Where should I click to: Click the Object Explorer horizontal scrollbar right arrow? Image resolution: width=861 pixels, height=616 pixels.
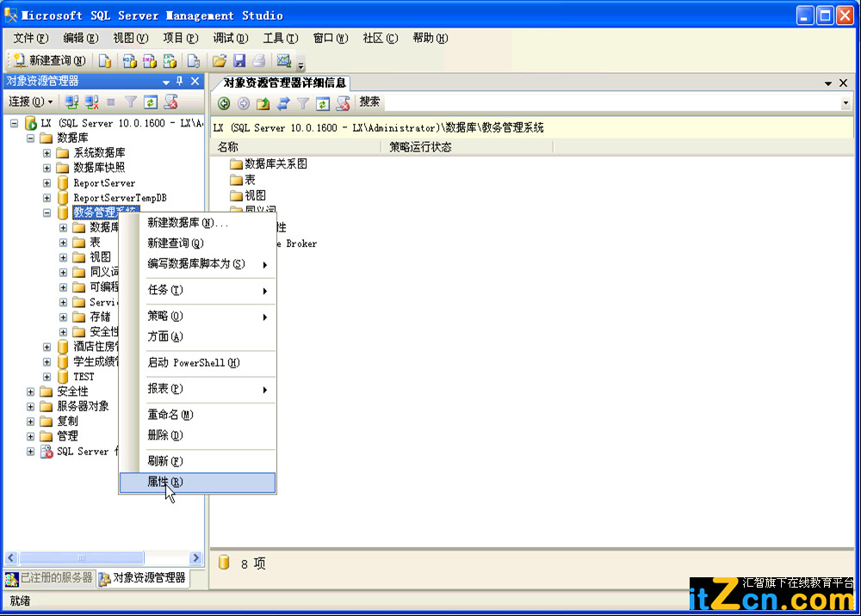coord(195,557)
